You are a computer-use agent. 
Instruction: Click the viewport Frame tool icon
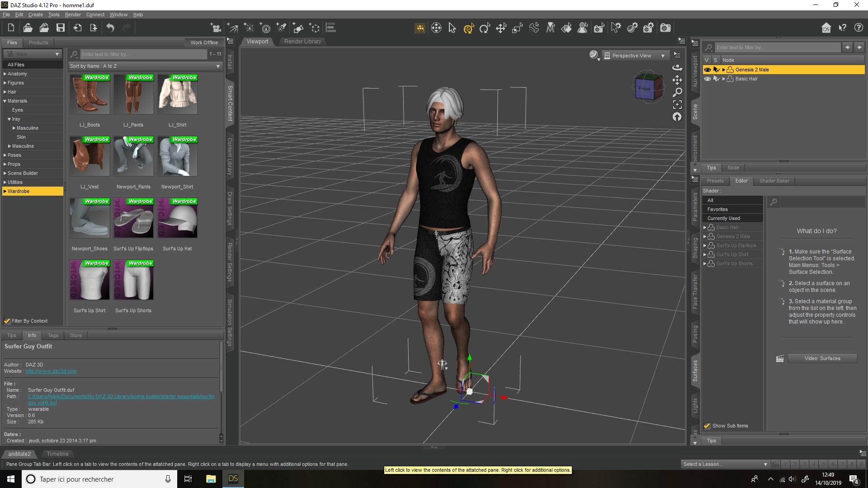click(x=677, y=104)
